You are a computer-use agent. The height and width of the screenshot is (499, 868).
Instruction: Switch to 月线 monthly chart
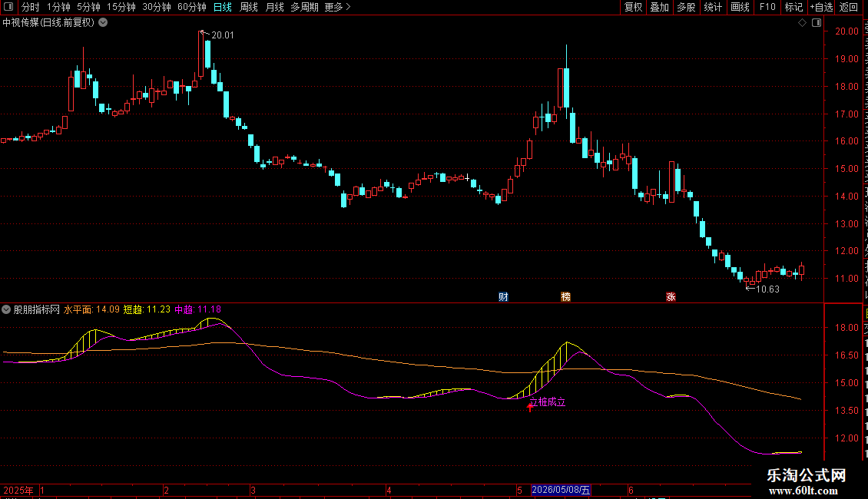coord(274,7)
